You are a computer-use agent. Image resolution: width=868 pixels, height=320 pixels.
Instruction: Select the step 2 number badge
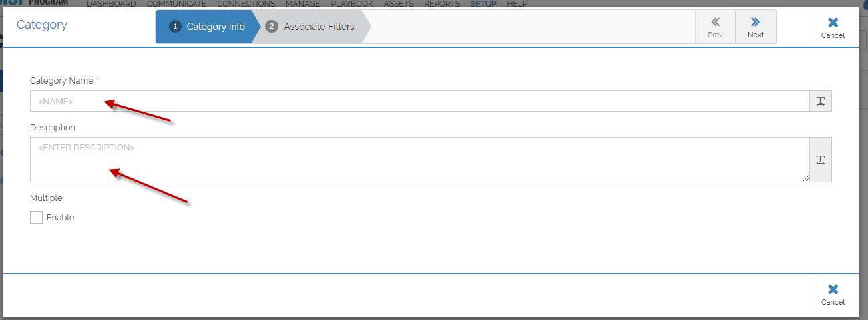tap(272, 27)
